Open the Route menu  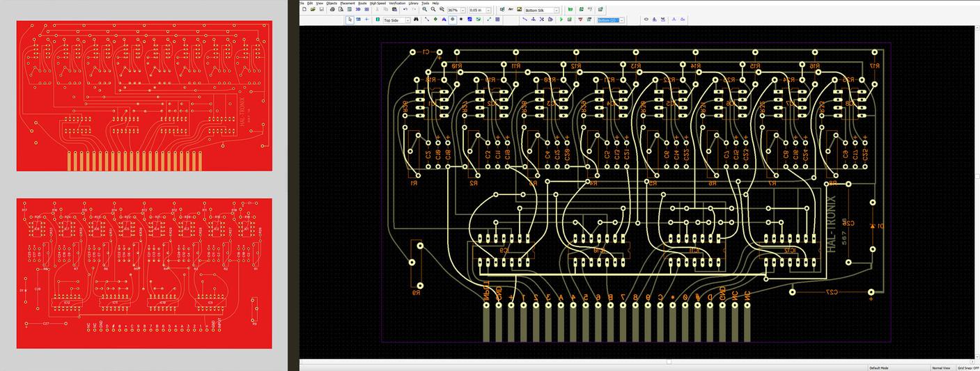[362, 3]
